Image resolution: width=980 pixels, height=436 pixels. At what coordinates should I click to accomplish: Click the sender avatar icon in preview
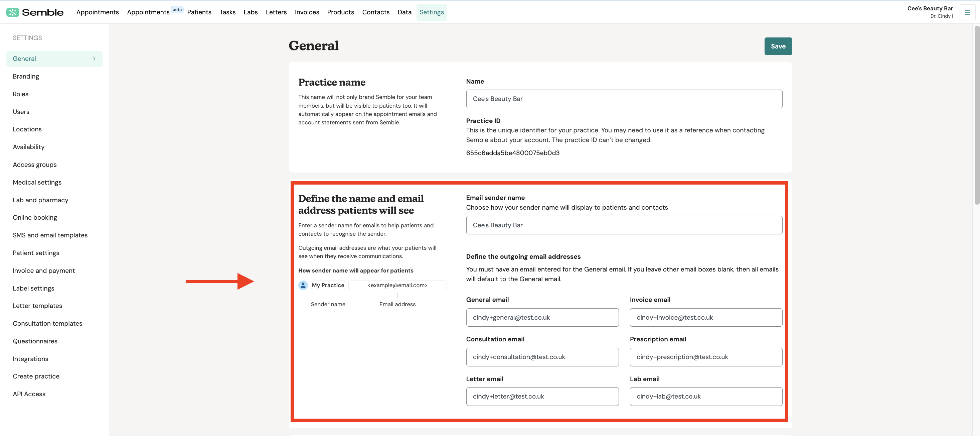coord(303,285)
